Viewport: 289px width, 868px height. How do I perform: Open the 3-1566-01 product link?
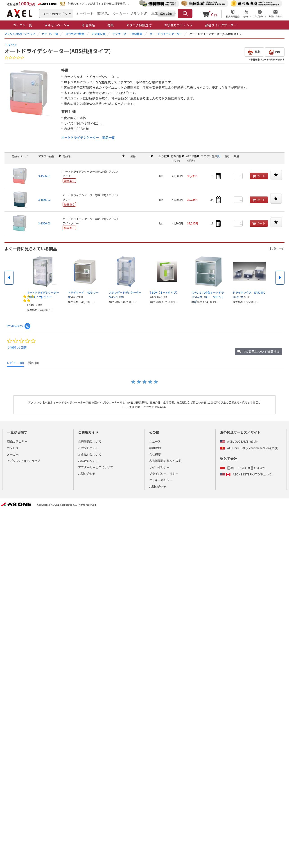(x=44, y=176)
